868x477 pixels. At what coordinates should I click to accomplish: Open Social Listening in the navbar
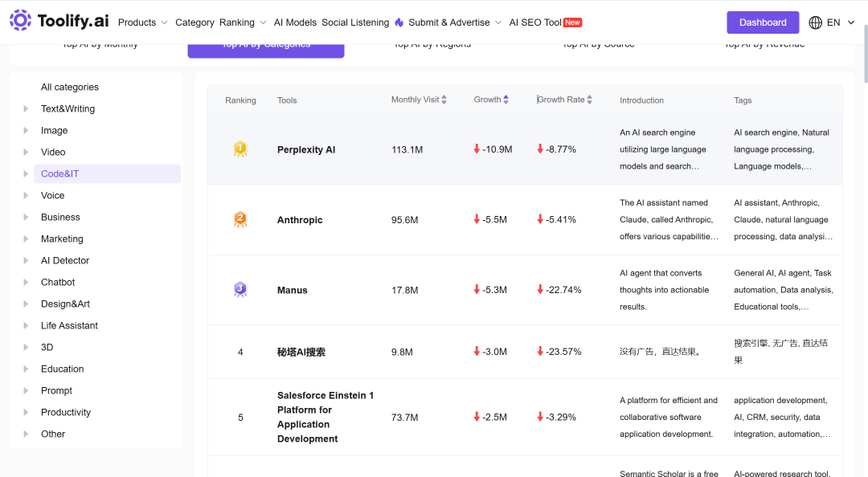(x=355, y=22)
